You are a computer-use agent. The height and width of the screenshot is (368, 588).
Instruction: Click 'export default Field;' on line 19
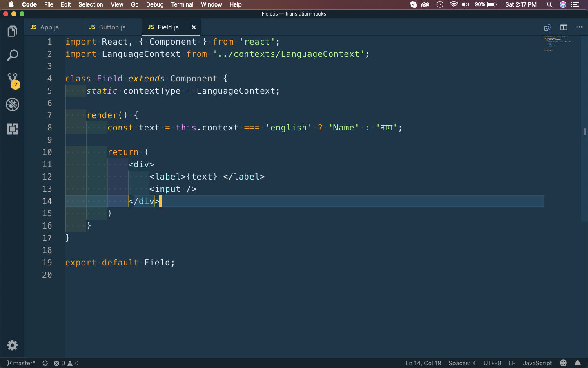[120, 263]
